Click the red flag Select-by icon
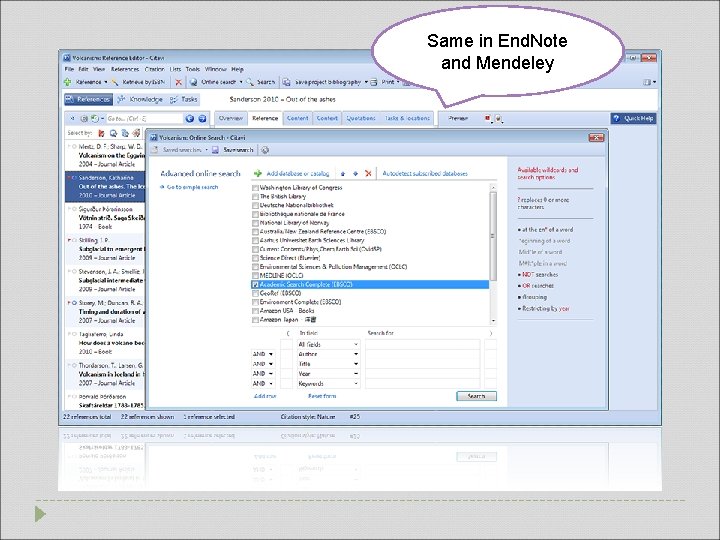 [x=101, y=133]
